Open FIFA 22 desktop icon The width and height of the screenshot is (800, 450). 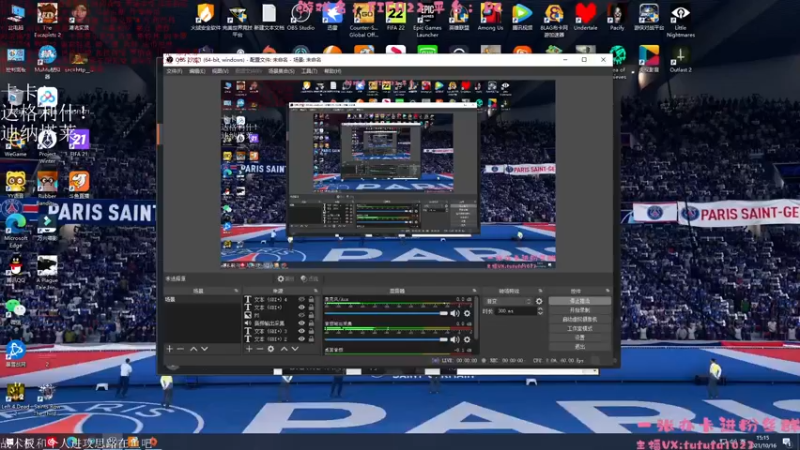(395, 18)
